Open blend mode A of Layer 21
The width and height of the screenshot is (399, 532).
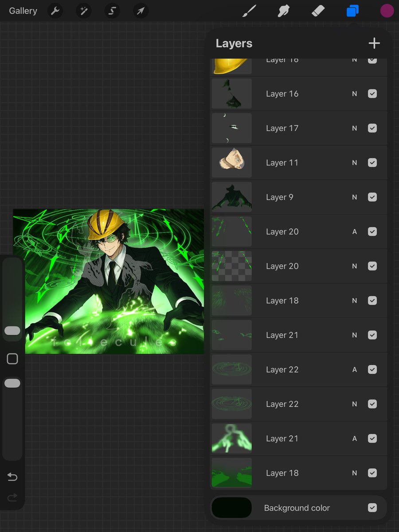pyautogui.click(x=354, y=438)
